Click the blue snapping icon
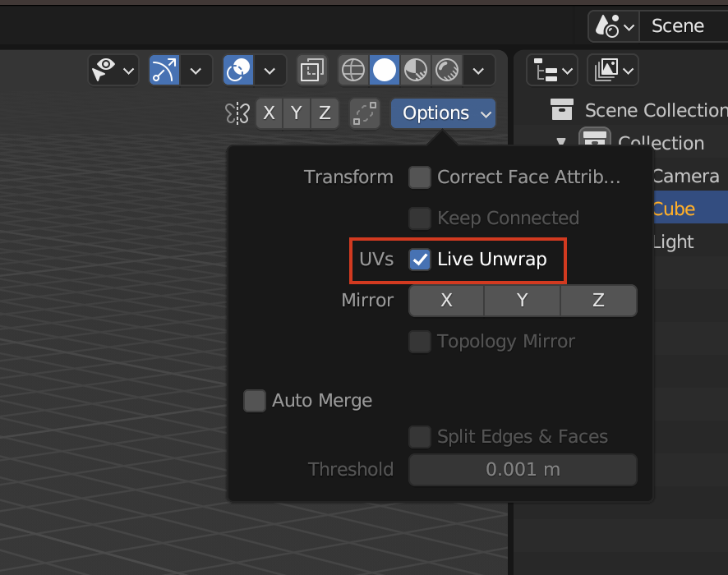 164,70
